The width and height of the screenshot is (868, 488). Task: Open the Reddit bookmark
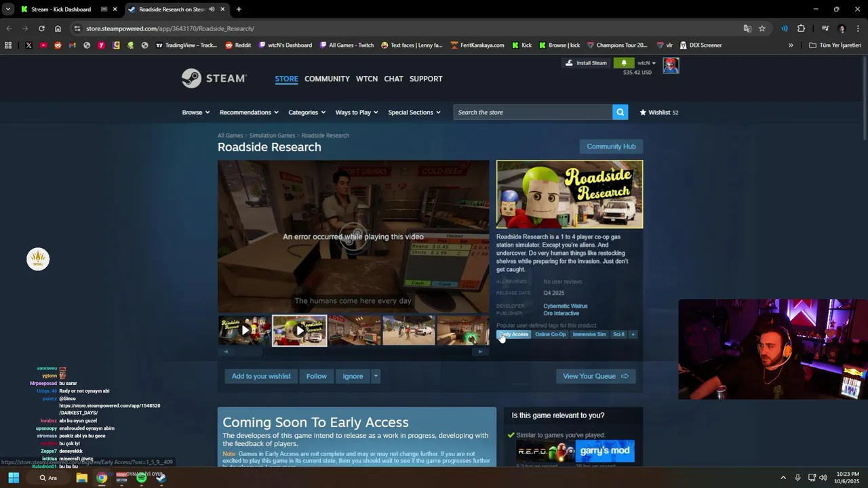click(x=238, y=45)
